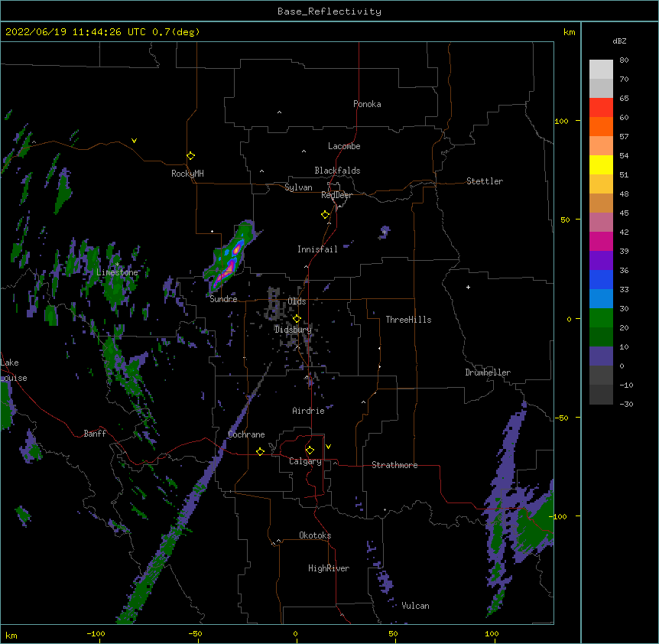Click the Sundre town label
This screenshot has height=644, width=659.
[x=223, y=299]
